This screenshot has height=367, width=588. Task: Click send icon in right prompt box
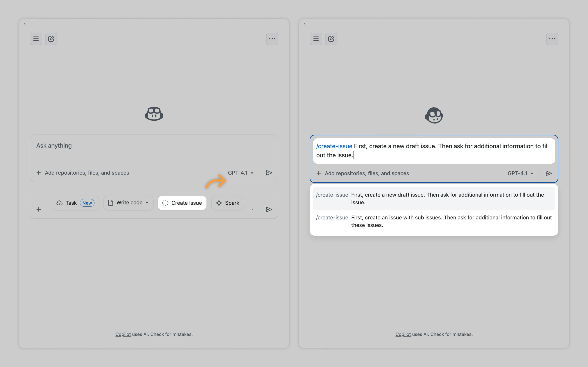tap(548, 173)
